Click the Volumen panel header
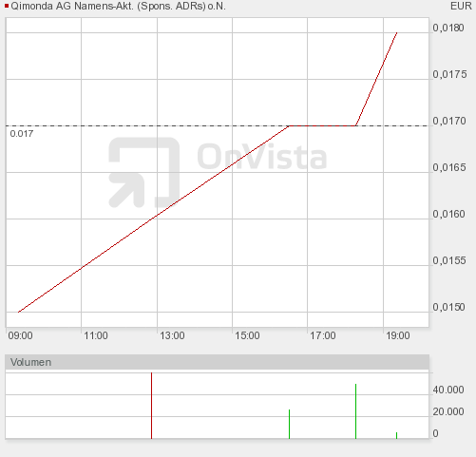 tap(218, 362)
